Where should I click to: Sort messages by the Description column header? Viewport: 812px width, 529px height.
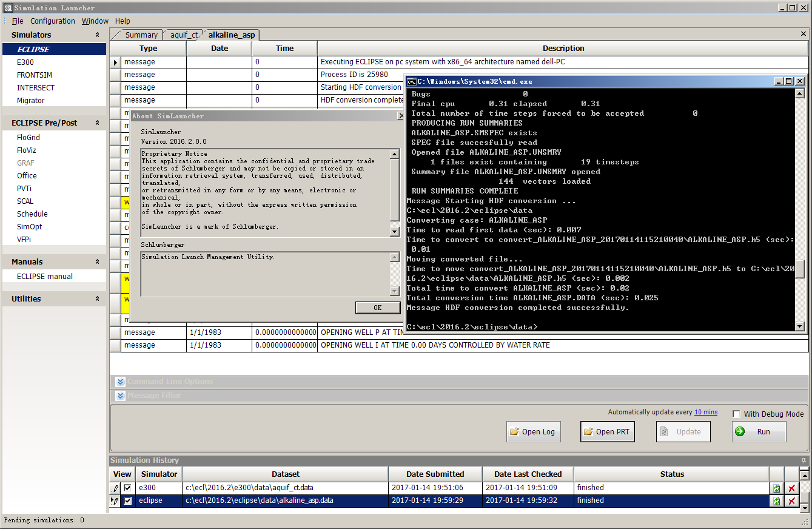tap(563, 49)
